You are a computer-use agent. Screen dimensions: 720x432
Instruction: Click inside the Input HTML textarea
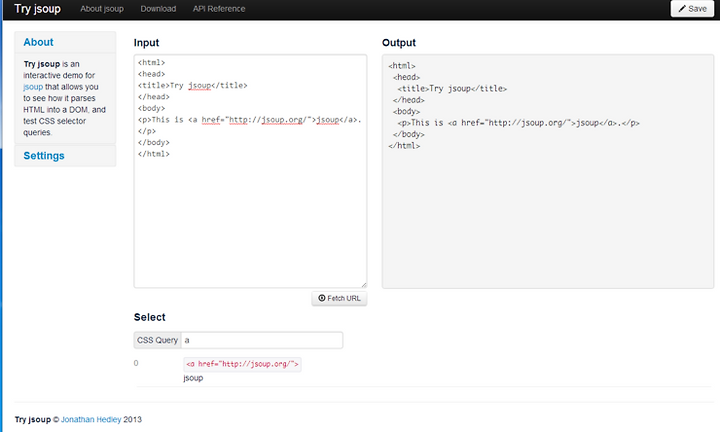(250, 171)
